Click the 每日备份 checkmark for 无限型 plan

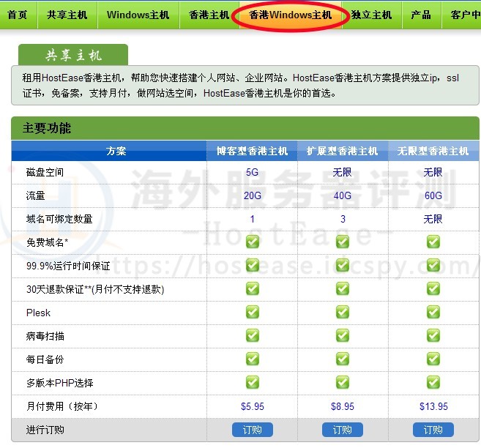[433, 359]
